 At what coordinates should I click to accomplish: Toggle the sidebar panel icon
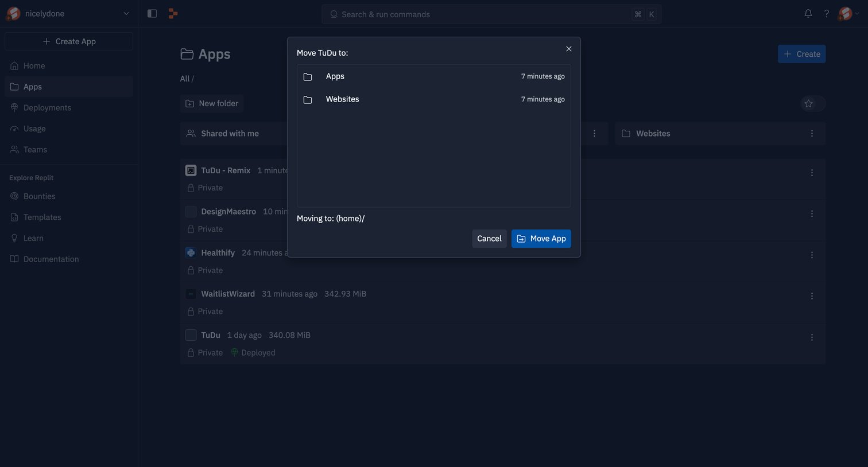152,14
